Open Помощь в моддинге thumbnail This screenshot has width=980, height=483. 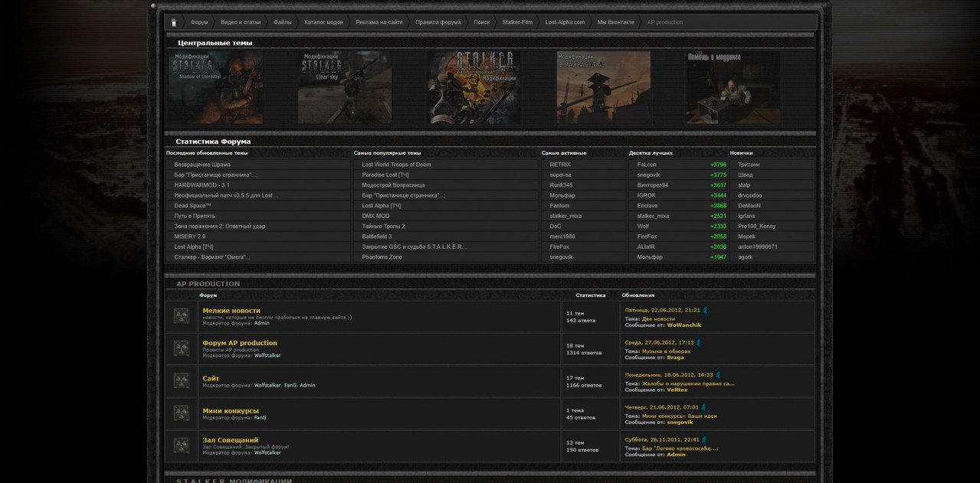[x=733, y=87]
